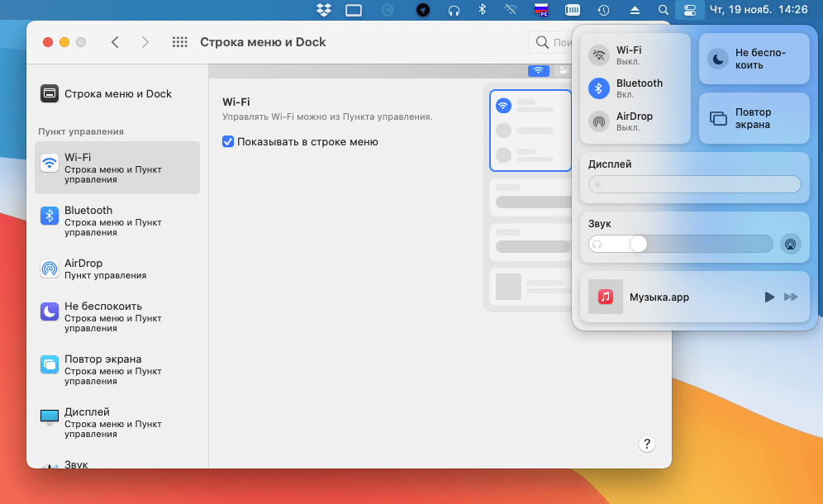Toggle AirDrop in Control Center
Image resolution: width=823 pixels, height=504 pixels.
598,121
